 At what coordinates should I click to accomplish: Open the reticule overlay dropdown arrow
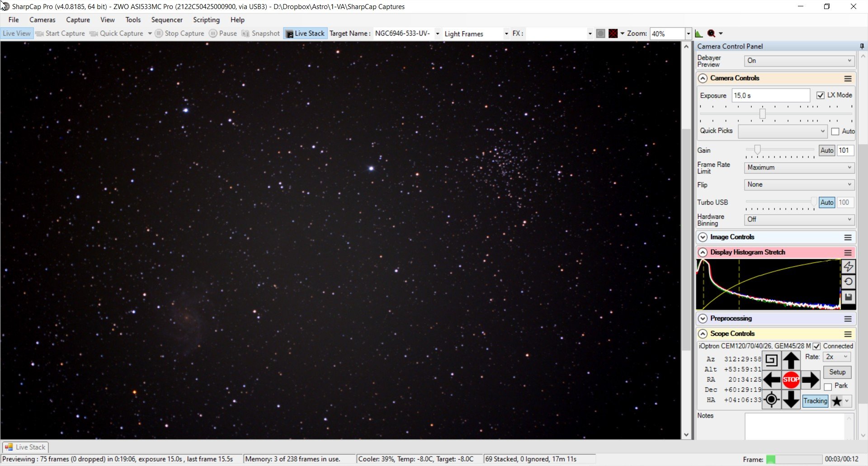[623, 33]
